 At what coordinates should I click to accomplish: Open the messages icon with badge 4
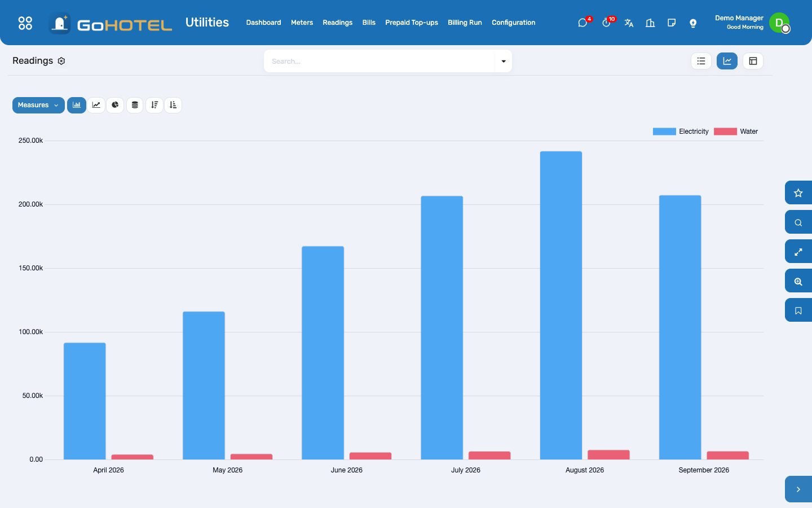(x=583, y=23)
